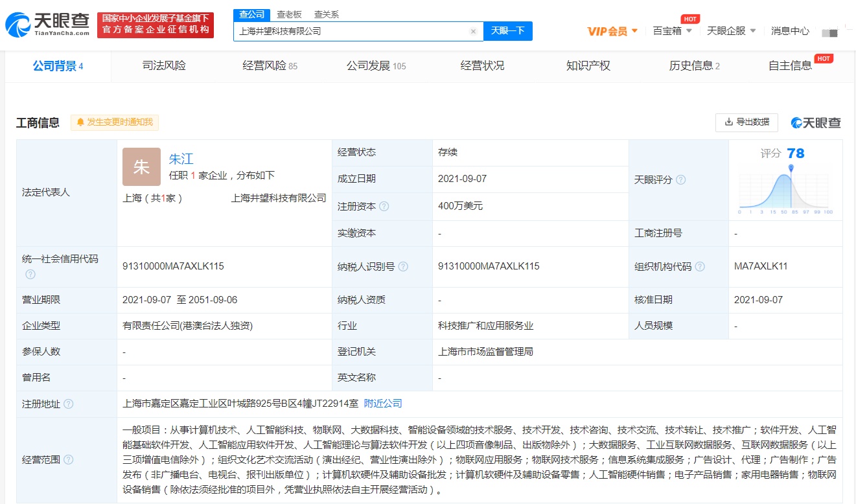
Task: Switch to 经营状况 tab
Action: point(482,65)
